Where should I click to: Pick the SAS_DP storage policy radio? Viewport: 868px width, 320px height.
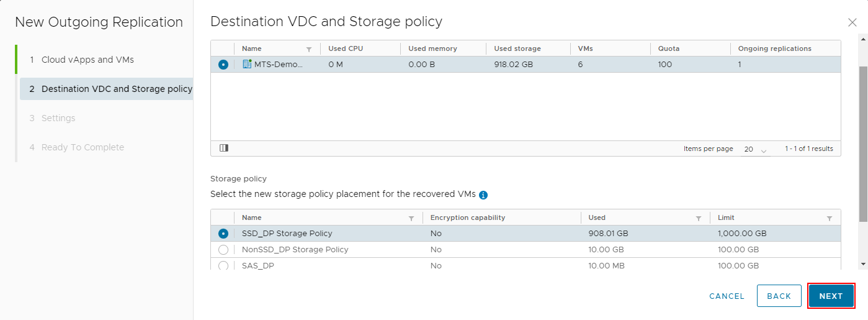click(223, 265)
